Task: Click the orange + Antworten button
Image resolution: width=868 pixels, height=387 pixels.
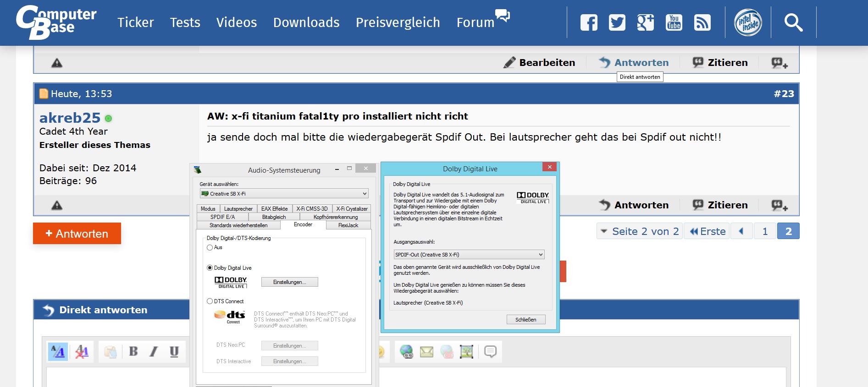Action: [77, 234]
